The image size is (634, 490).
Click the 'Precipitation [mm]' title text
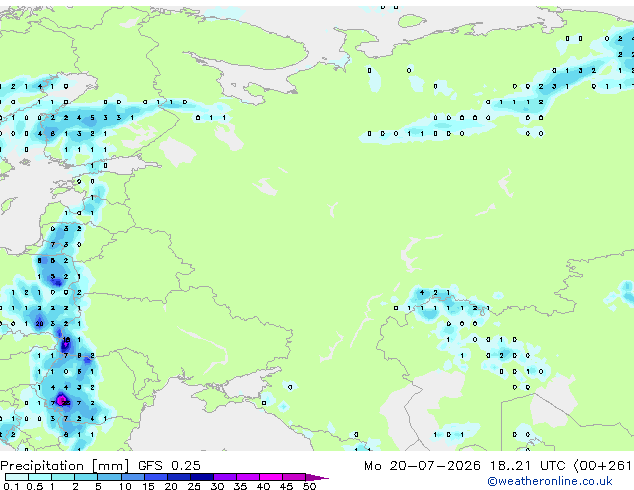65,466
